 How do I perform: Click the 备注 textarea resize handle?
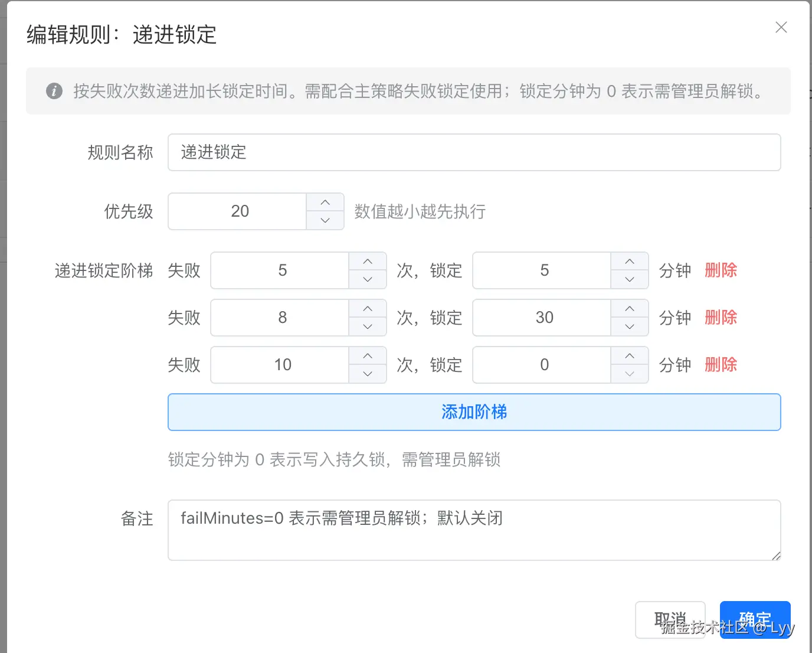click(x=776, y=556)
